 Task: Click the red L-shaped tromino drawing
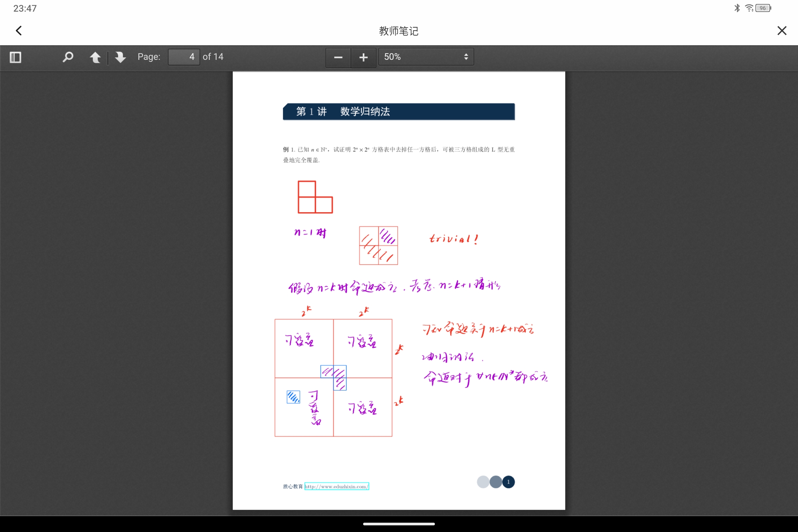tap(315, 197)
